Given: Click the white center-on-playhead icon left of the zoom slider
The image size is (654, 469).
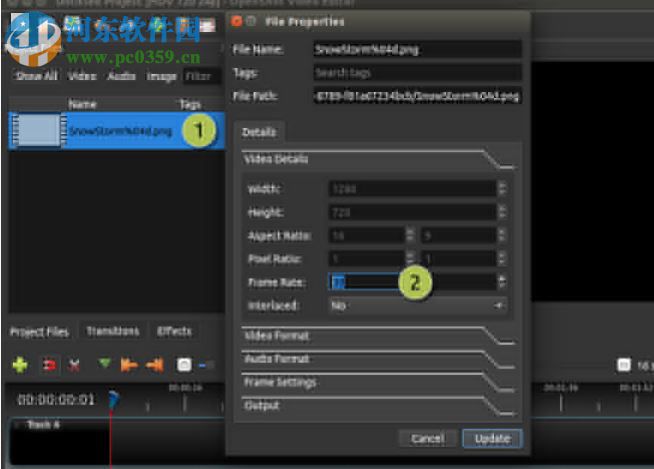Looking at the screenshot, I should point(184,365).
